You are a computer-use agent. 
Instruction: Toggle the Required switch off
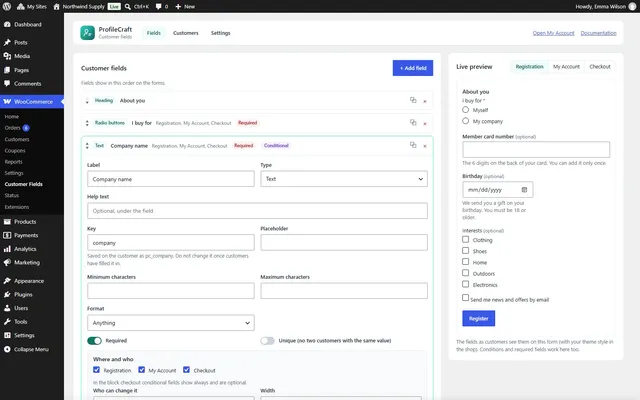[x=94, y=341]
